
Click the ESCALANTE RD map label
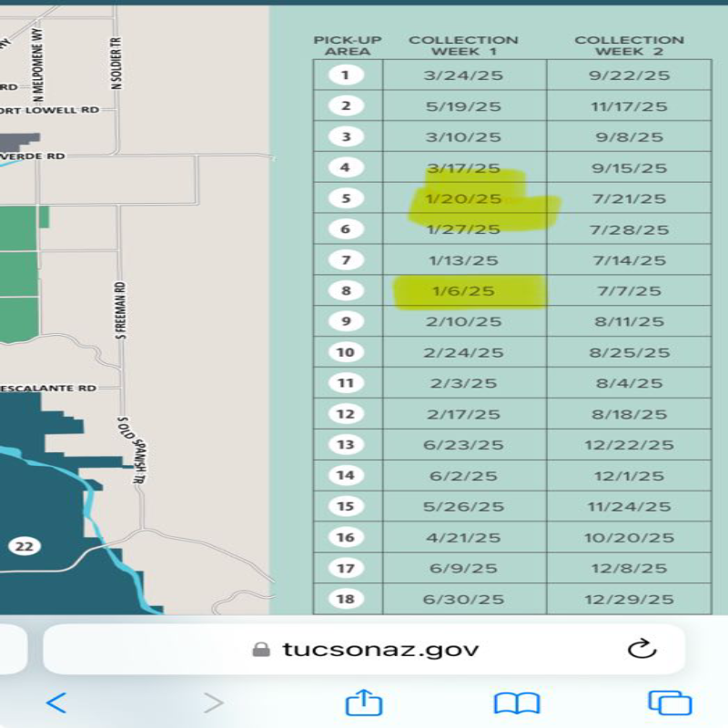[48, 389]
